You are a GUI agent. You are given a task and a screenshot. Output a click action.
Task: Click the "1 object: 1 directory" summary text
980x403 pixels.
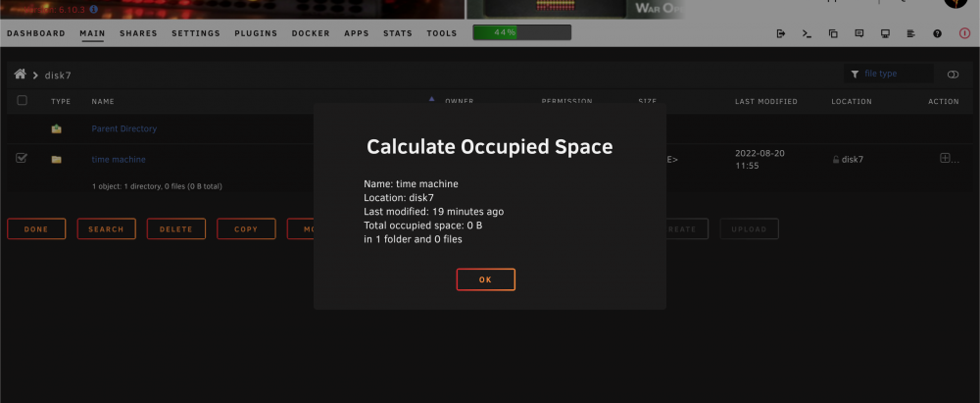point(157,186)
